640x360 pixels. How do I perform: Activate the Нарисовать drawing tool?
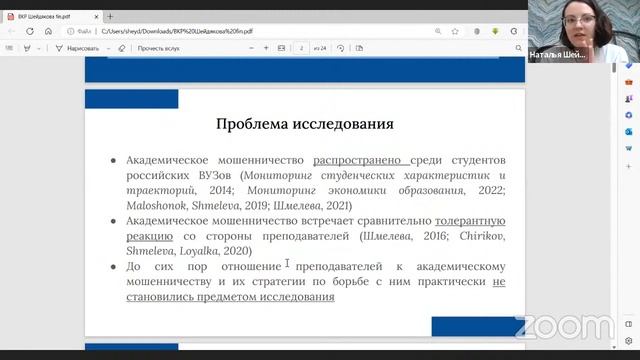tap(78, 48)
